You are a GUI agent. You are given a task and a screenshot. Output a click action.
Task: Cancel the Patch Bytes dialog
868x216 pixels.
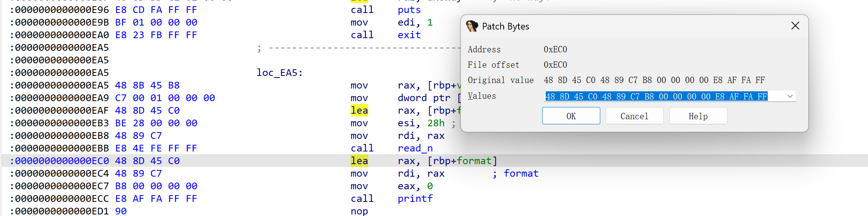click(634, 116)
